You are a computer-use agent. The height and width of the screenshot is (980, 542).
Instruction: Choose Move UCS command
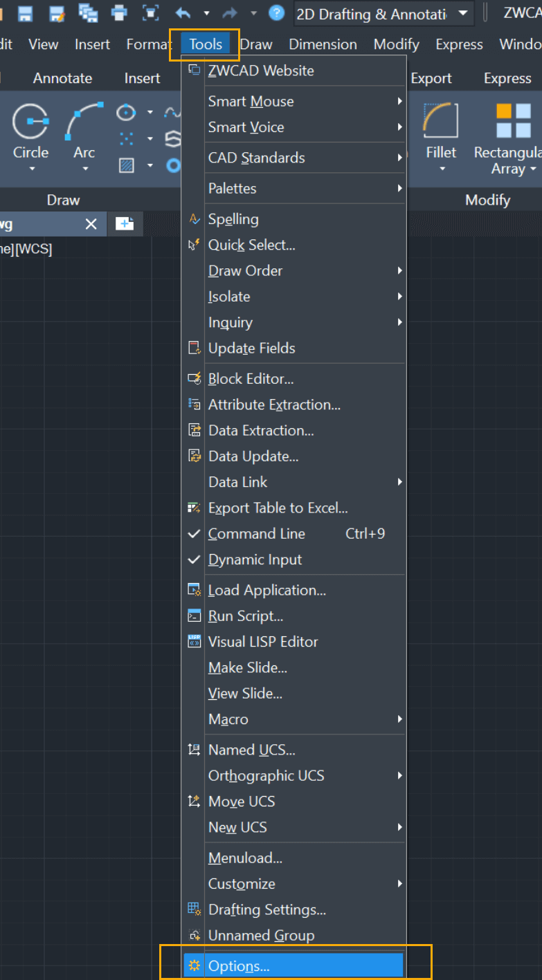pos(293,802)
